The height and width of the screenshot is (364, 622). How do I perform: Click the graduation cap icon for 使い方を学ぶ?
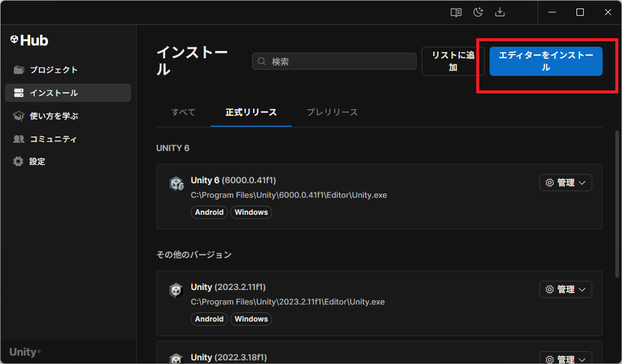pos(19,116)
